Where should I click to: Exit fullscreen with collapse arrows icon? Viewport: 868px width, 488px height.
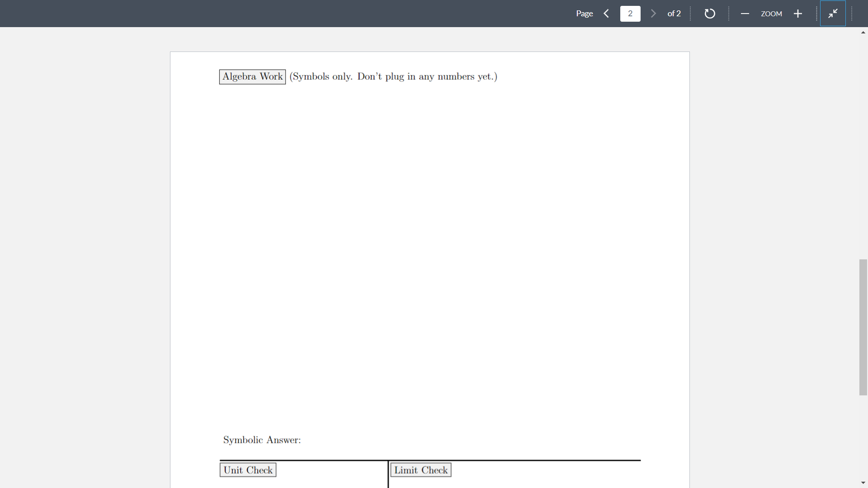(x=833, y=14)
